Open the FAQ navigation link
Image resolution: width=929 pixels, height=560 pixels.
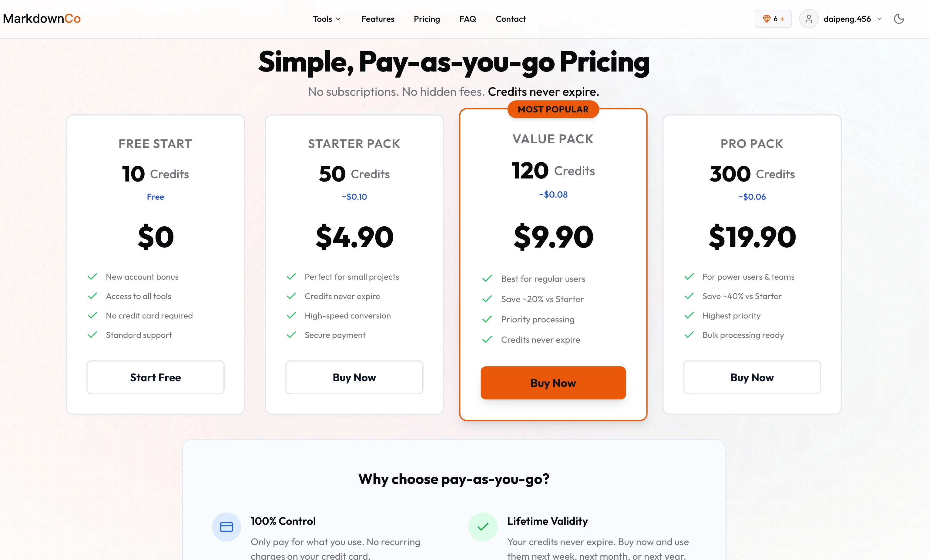(x=468, y=19)
